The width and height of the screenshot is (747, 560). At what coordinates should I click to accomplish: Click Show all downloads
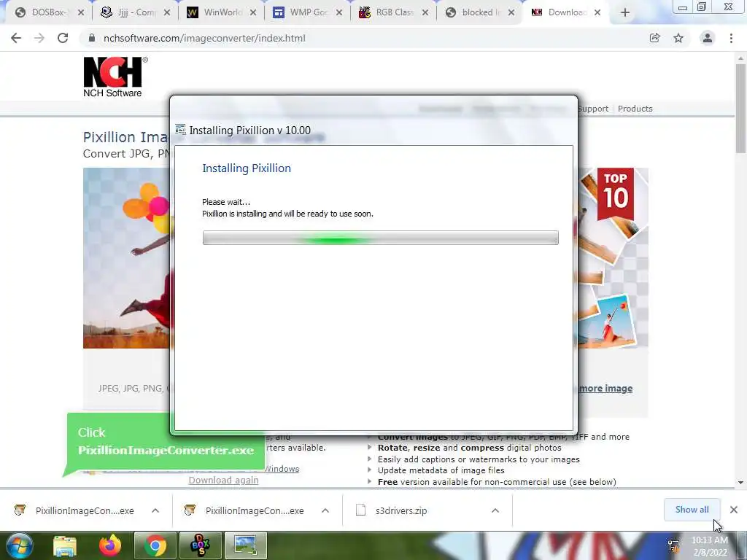coord(692,510)
